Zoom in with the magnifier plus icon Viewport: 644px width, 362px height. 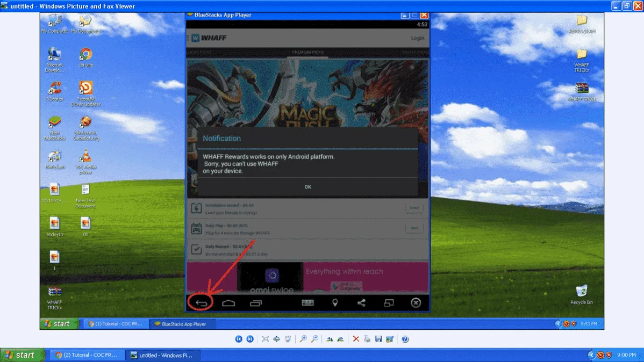[x=303, y=339]
